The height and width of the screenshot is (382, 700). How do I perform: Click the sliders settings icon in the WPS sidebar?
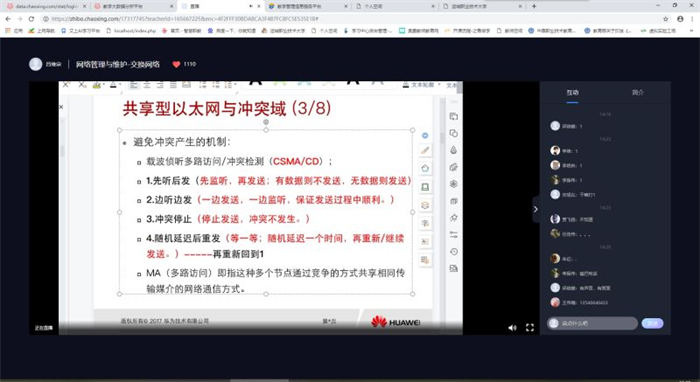pyautogui.click(x=454, y=235)
